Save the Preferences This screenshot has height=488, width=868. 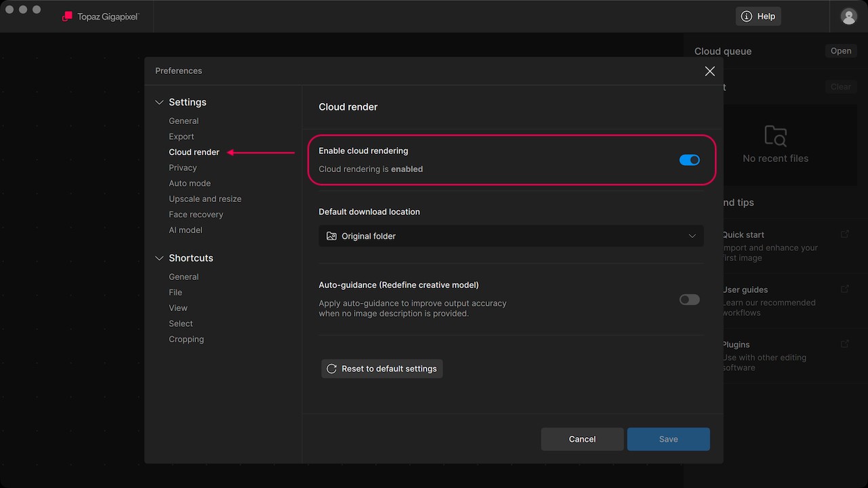coord(669,439)
